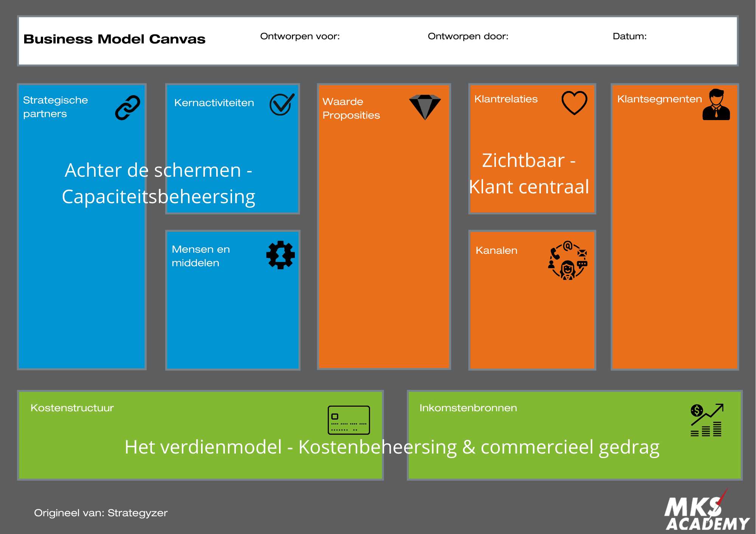
Task: Select the 'Klantsegmenten' heading
Action: tap(660, 99)
